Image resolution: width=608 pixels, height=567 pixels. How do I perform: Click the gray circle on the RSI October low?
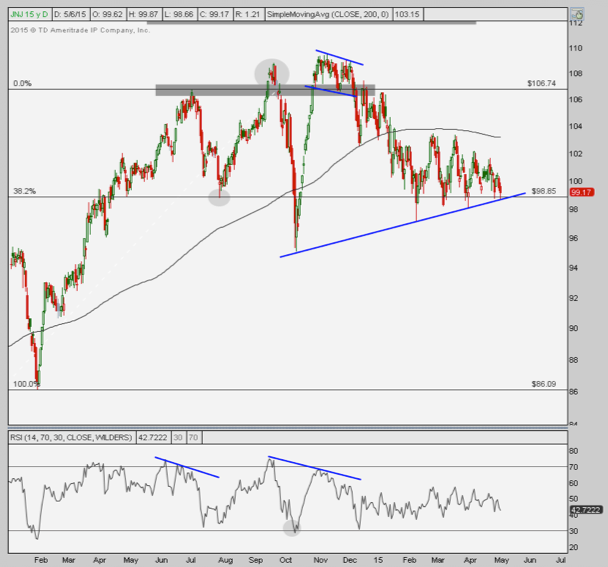(291, 527)
